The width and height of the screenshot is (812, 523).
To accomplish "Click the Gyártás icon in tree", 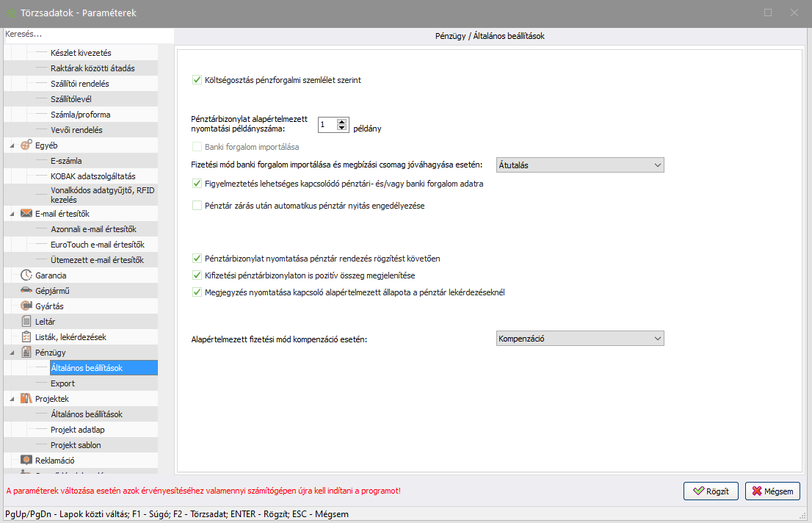I will click(x=26, y=306).
